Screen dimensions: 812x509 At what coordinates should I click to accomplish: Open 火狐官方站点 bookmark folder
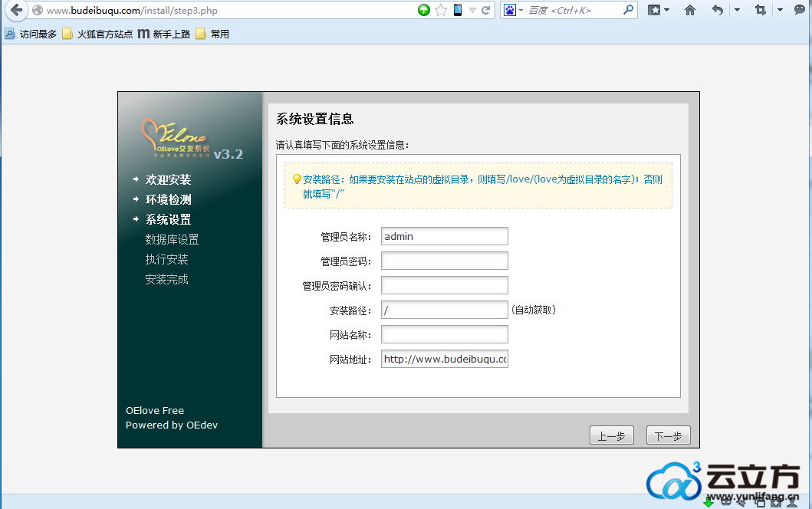coord(97,34)
